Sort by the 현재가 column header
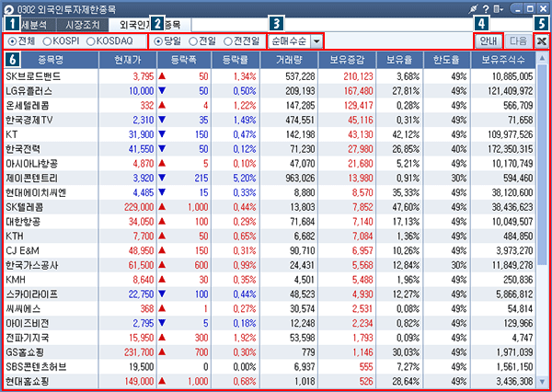This screenshot has height=392, width=552. 128,60
